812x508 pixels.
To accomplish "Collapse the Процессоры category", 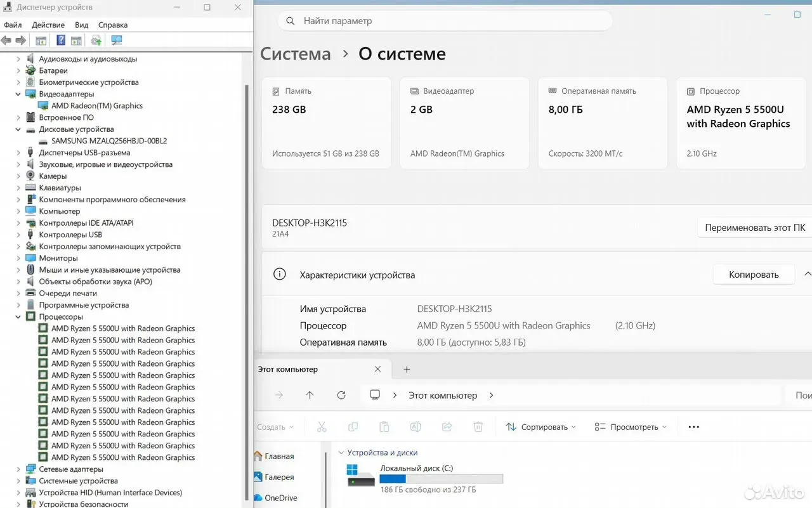I will click(18, 316).
